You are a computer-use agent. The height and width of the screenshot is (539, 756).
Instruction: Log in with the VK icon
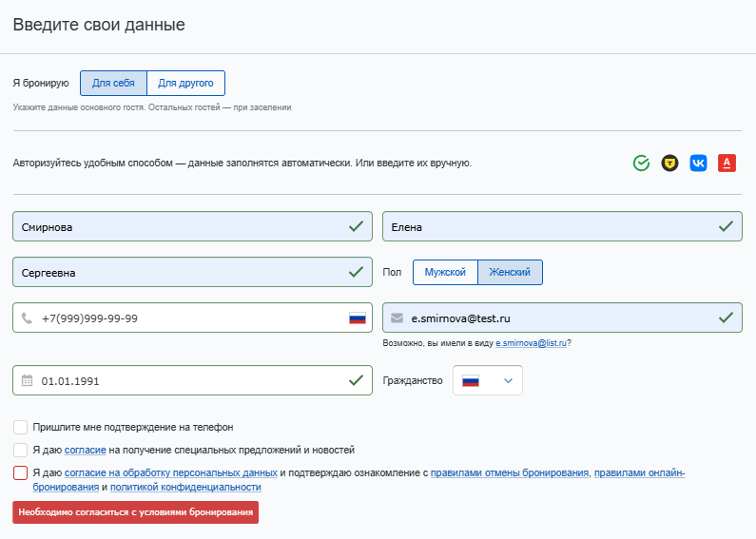tap(699, 164)
